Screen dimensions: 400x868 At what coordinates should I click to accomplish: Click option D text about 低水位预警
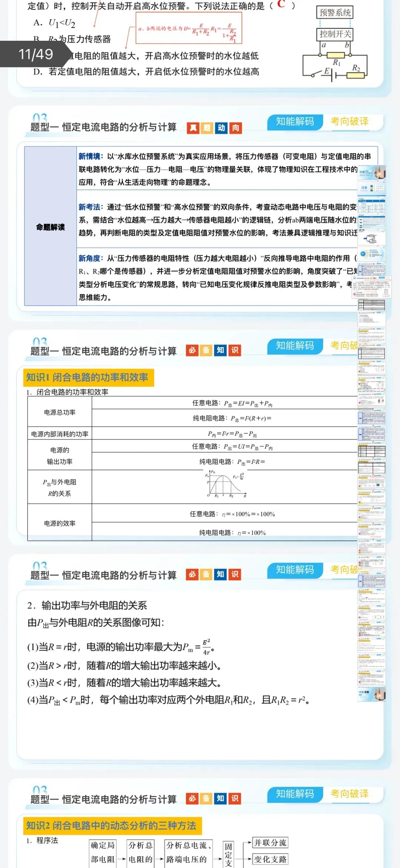pos(146,72)
